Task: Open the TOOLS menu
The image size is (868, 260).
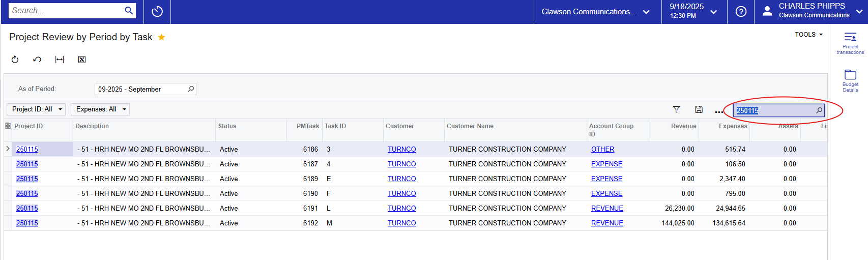Action: (x=808, y=35)
